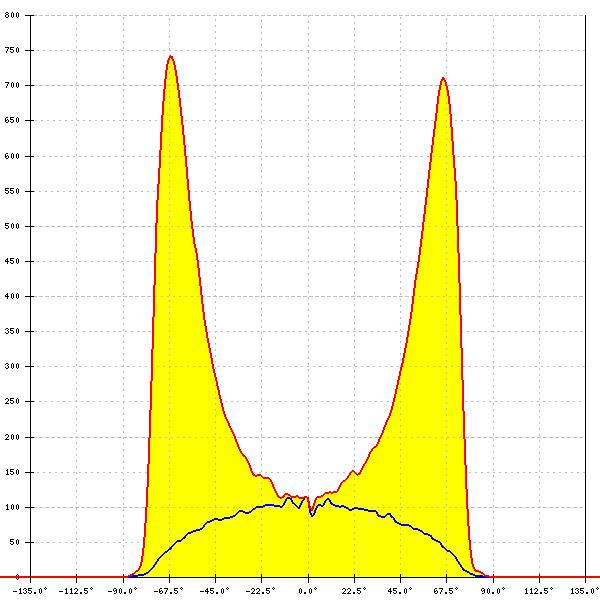
Task: Click the -135.0° x-axis label
Action: pyautogui.click(x=30, y=591)
